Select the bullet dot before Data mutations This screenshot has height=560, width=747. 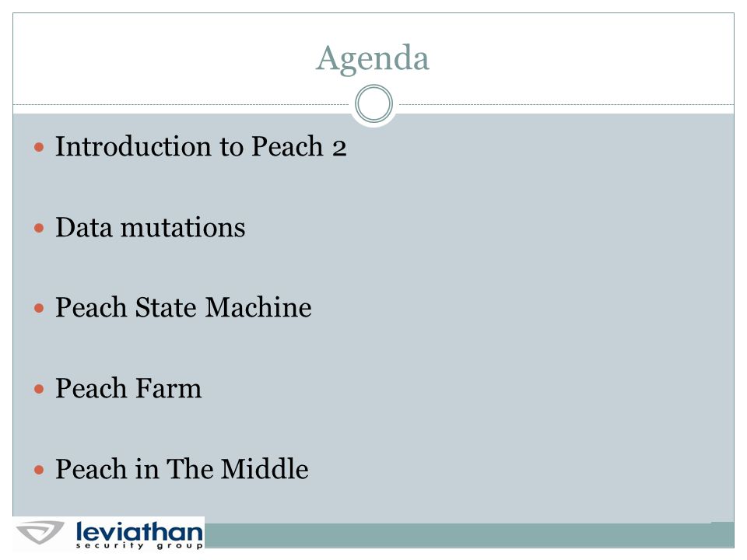click(x=39, y=228)
